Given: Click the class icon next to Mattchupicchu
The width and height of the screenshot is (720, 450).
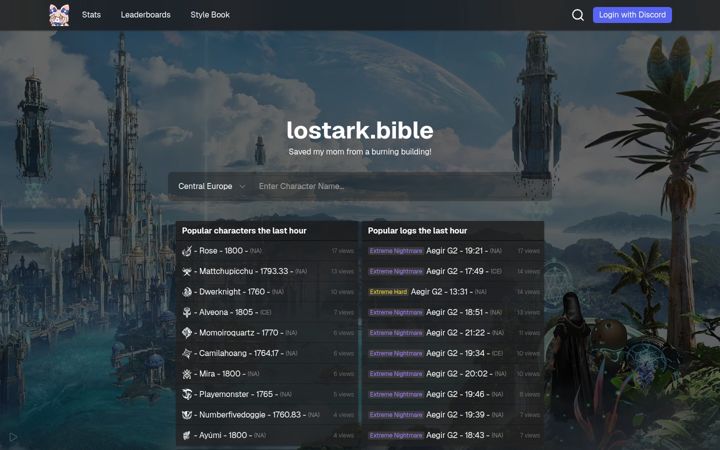Looking at the screenshot, I should click(187, 271).
